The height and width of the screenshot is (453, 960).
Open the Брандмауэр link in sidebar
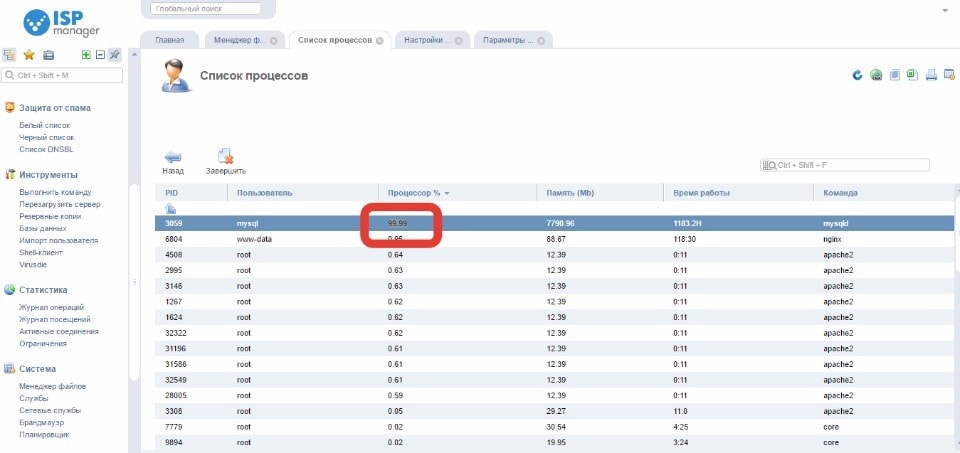click(41, 423)
